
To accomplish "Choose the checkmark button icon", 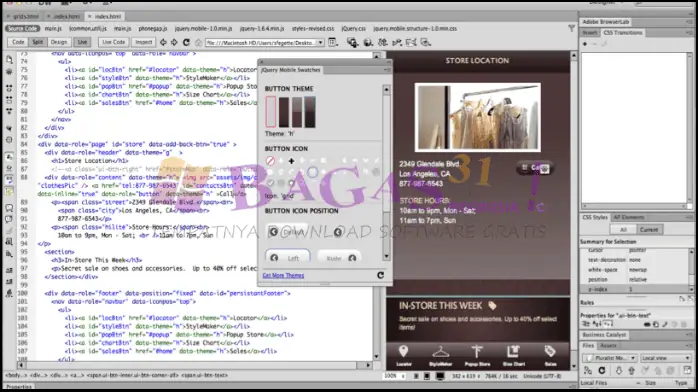I will click(x=270, y=182).
